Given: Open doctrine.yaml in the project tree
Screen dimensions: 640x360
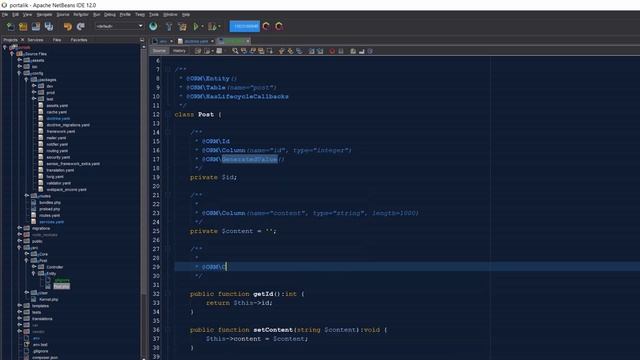Looking at the screenshot, I should click(58, 118).
